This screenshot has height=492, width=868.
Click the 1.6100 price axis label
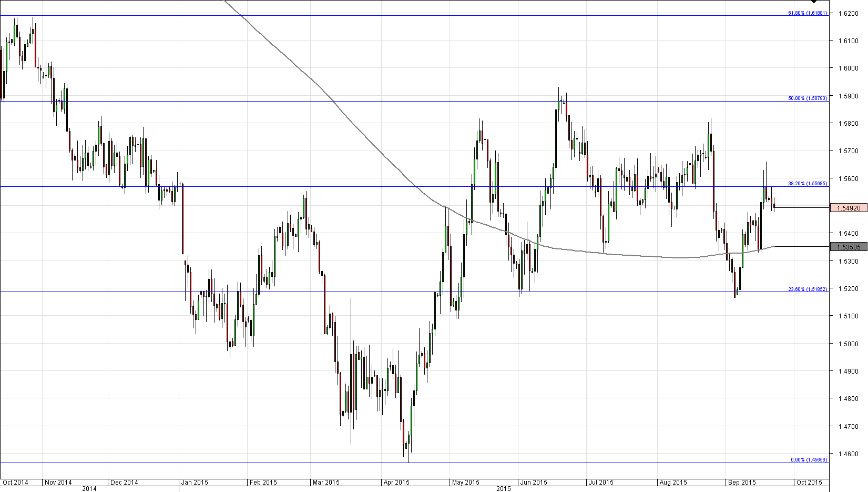(848, 41)
